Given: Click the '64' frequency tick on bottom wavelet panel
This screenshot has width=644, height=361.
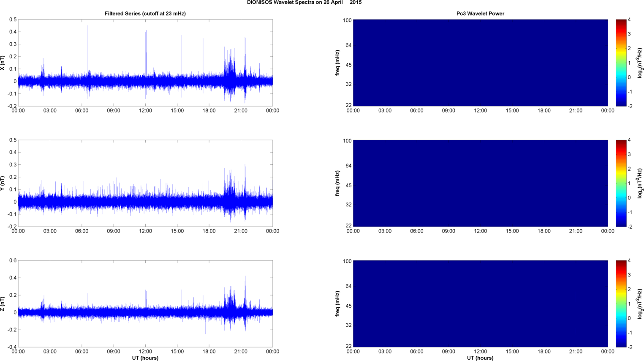Looking at the screenshot, I should (x=349, y=286).
